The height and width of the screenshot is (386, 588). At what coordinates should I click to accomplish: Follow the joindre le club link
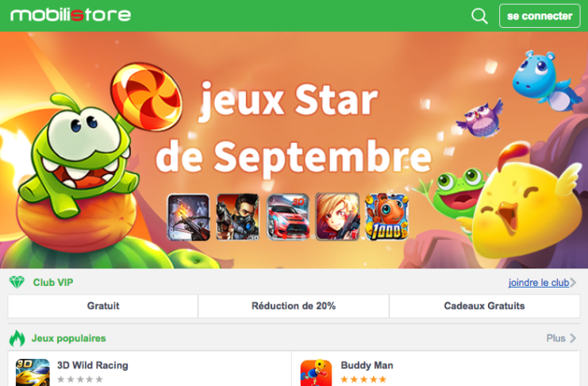coord(539,283)
